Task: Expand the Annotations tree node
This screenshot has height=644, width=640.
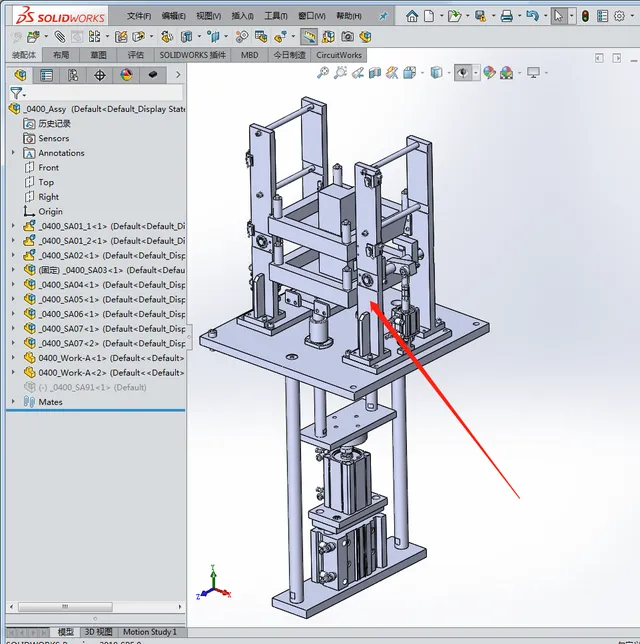Action: [13, 153]
